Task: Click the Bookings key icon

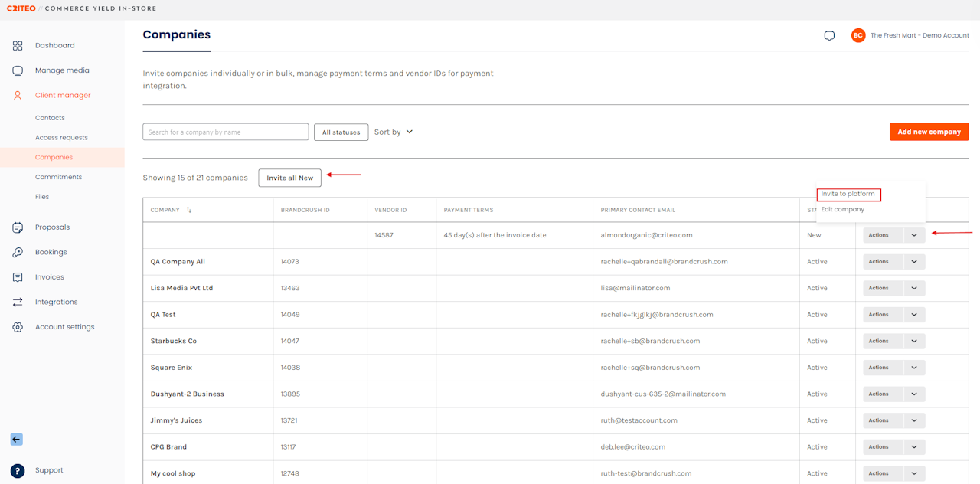Action: point(18,252)
